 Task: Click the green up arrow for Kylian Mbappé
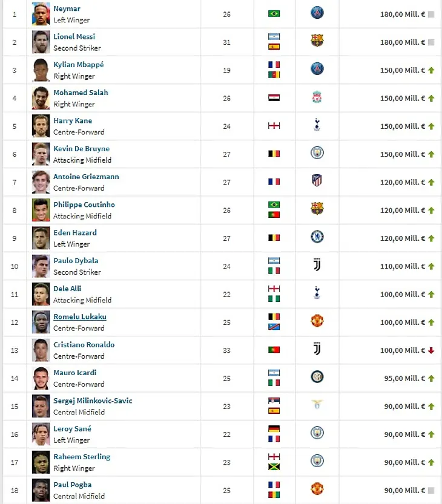point(431,70)
